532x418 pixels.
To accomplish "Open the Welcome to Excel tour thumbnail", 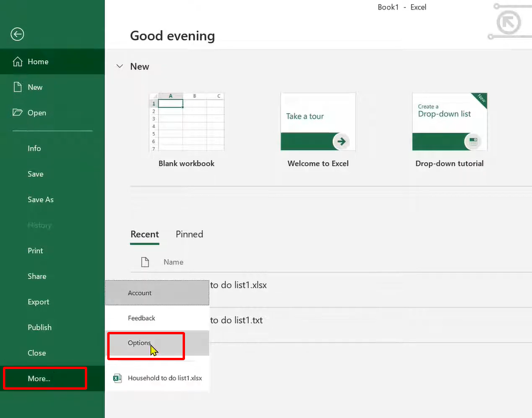I will [318, 121].
